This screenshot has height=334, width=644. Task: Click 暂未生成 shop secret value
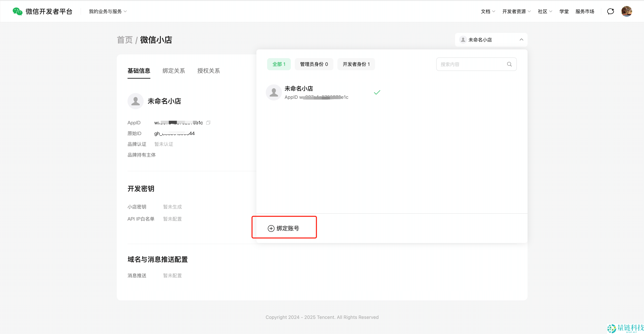coord(172,207)
